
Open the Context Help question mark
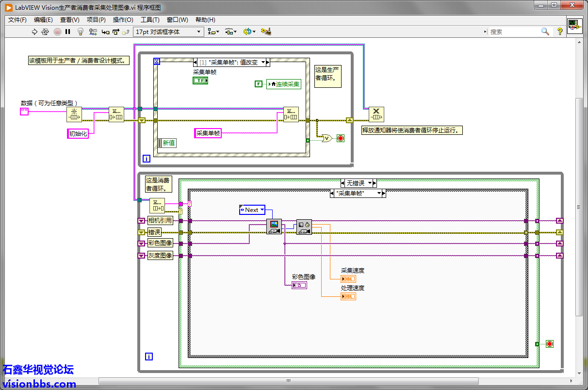tap(559, 32)
